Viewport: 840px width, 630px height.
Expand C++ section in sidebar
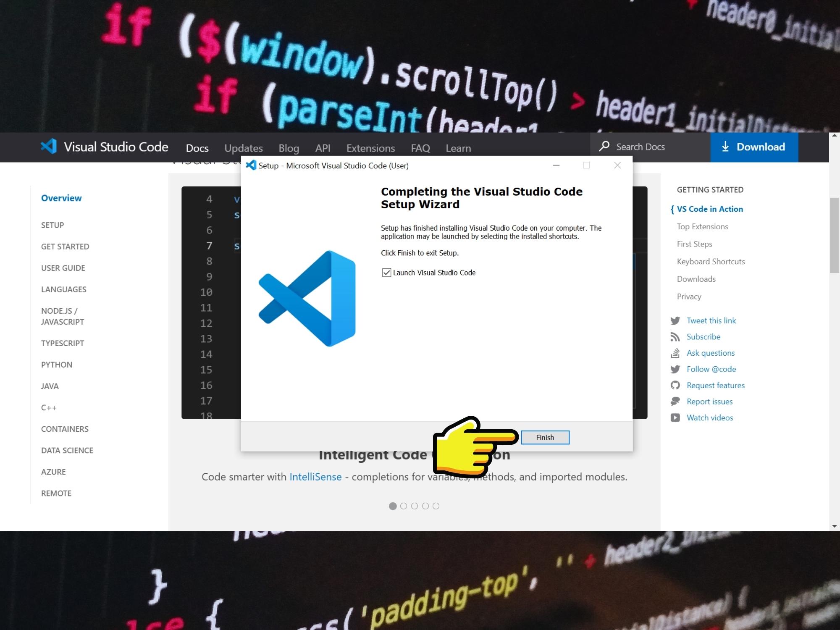pyautogui.click(x=49, y=407)
